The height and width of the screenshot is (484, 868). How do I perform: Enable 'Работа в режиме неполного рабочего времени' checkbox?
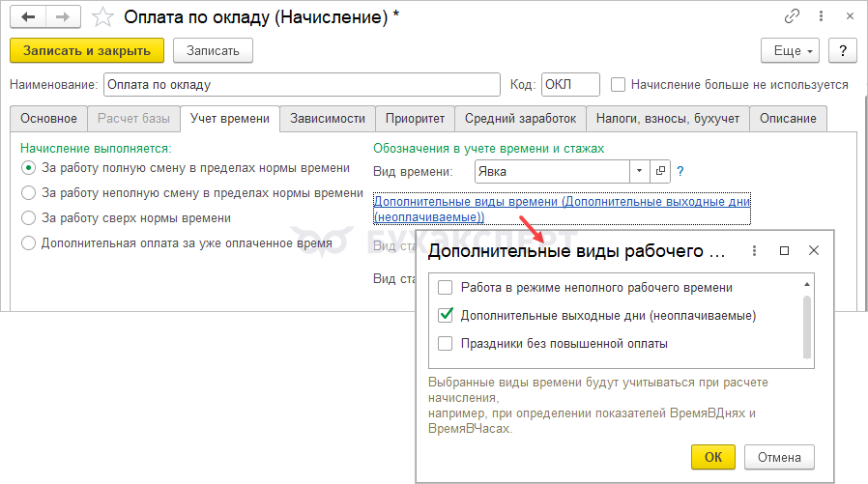[446, 288]
